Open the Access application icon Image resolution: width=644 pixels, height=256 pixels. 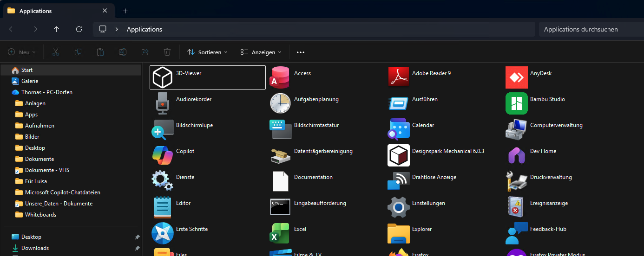280,77
